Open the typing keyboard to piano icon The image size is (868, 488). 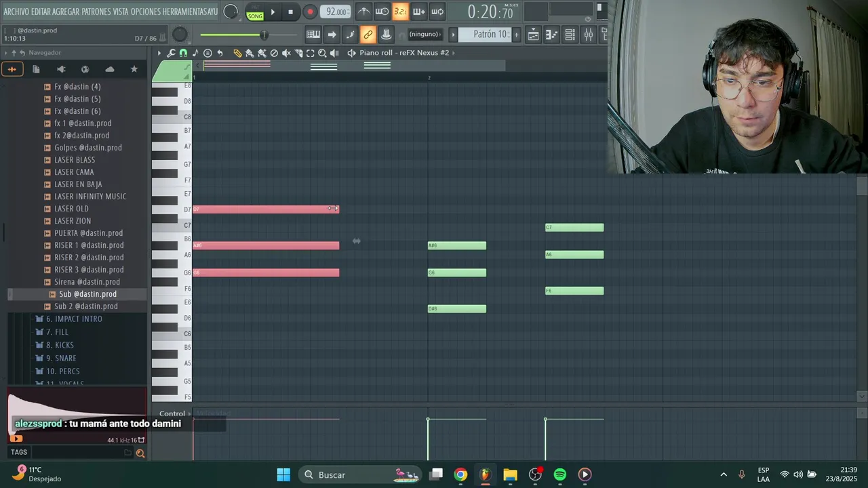click(313, 35)
